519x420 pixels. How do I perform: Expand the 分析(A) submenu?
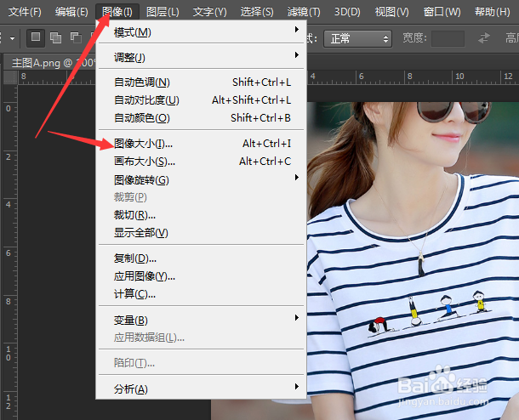click(x=202, y=389)
